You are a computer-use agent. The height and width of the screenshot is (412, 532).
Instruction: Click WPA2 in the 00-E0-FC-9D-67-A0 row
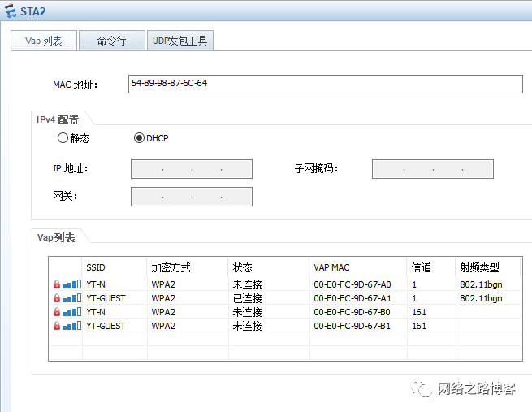pos(163,284)
